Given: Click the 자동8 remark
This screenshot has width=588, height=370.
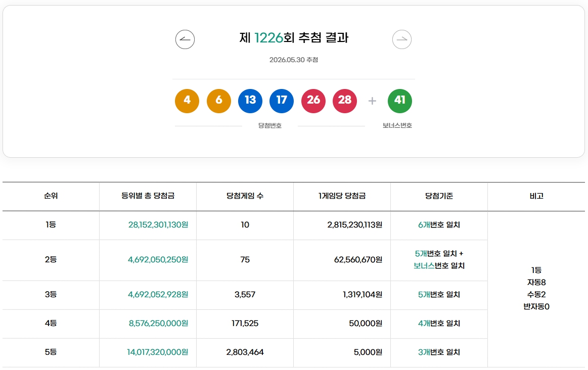Looking at the screenshot, I should point(536,282).
